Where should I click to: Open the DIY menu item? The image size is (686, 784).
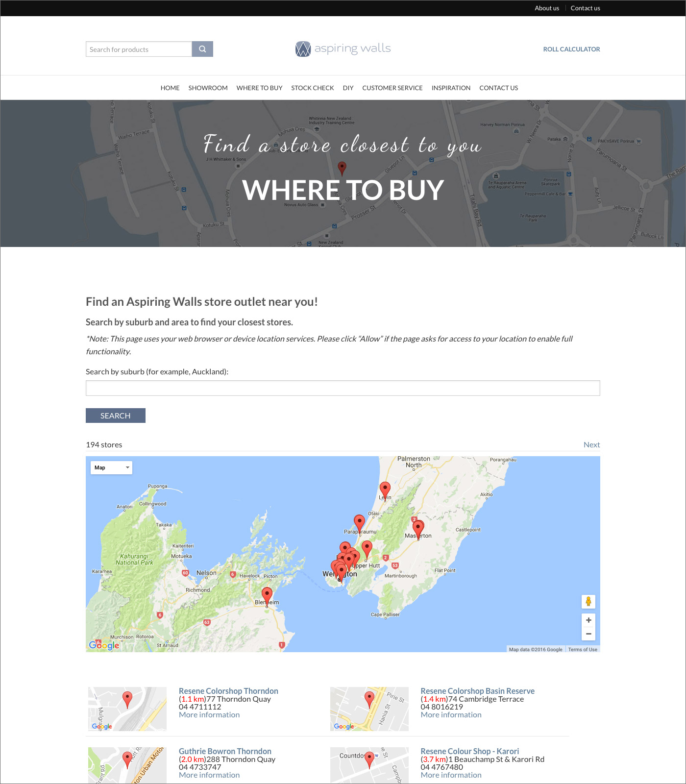348,88
